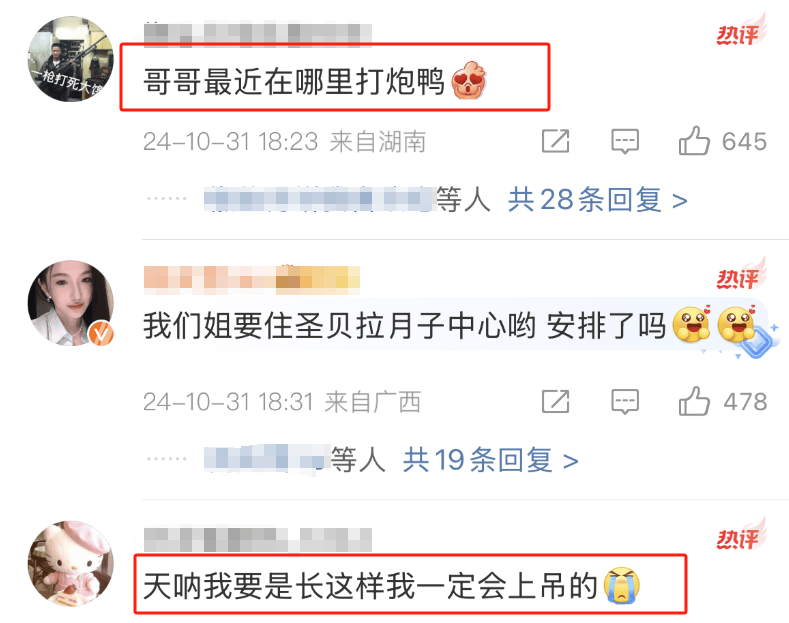Tap the 热评 badge on third comment
789x623 pixels.
[741, 535]
